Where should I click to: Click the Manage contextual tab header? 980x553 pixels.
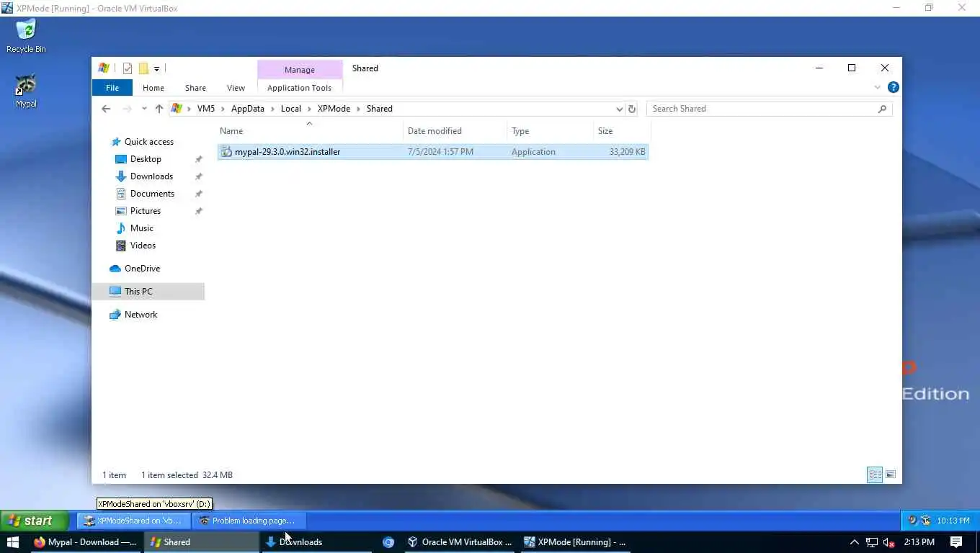click(299, 70)
